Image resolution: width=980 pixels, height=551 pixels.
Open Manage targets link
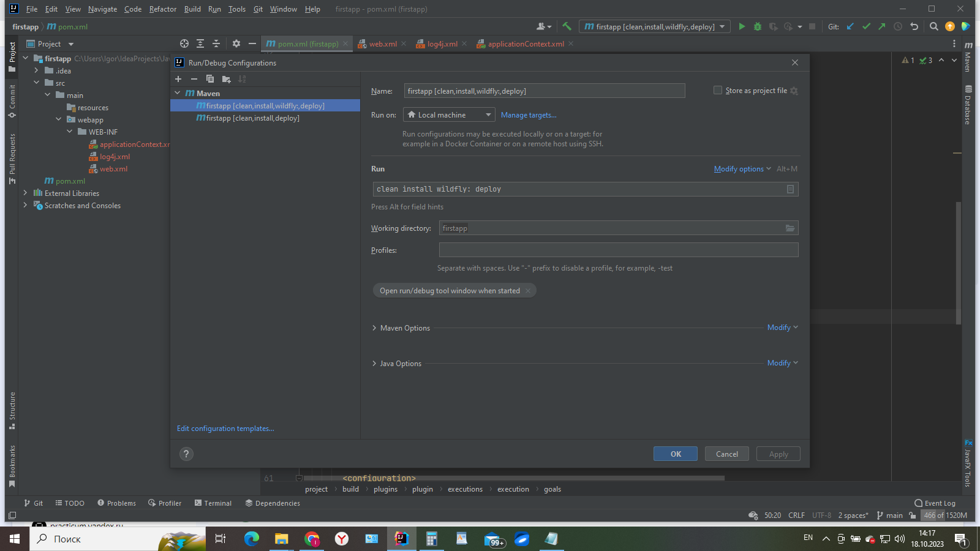pyautogui.click(x=529, y=115)
